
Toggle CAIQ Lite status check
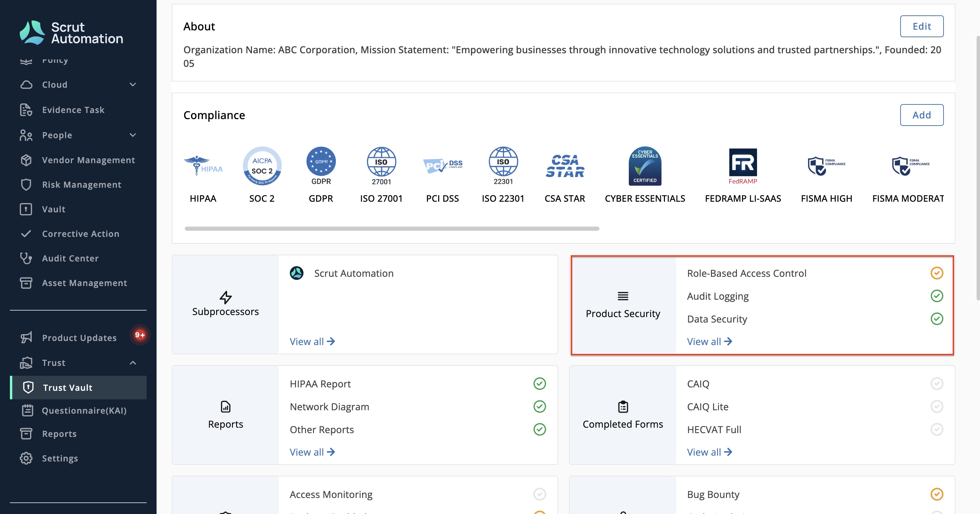click(937, 406)
